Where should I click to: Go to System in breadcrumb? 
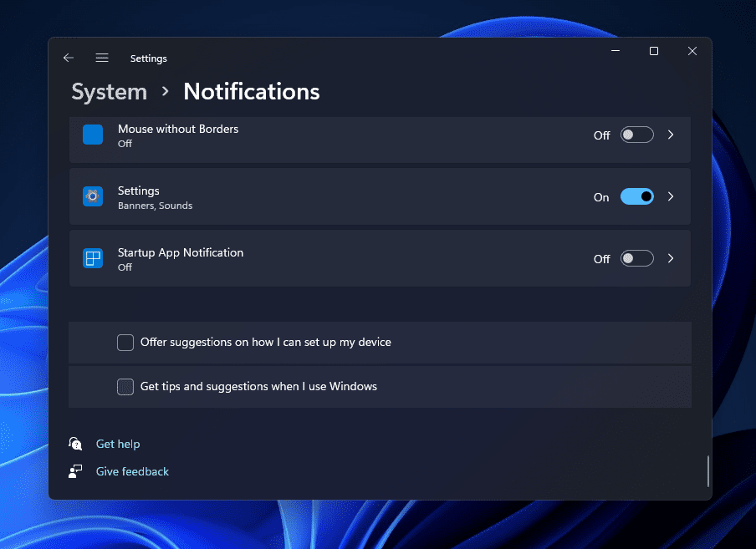110,92
